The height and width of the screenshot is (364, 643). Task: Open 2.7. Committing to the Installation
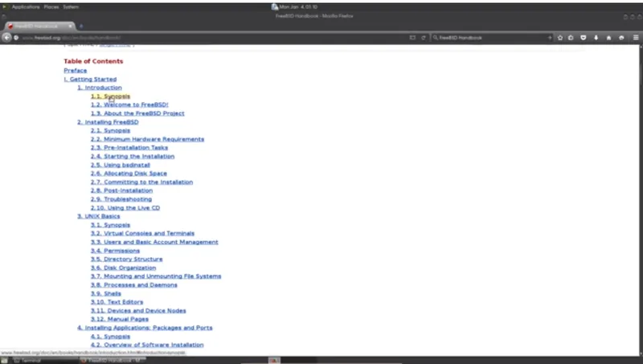pos(142,182)
